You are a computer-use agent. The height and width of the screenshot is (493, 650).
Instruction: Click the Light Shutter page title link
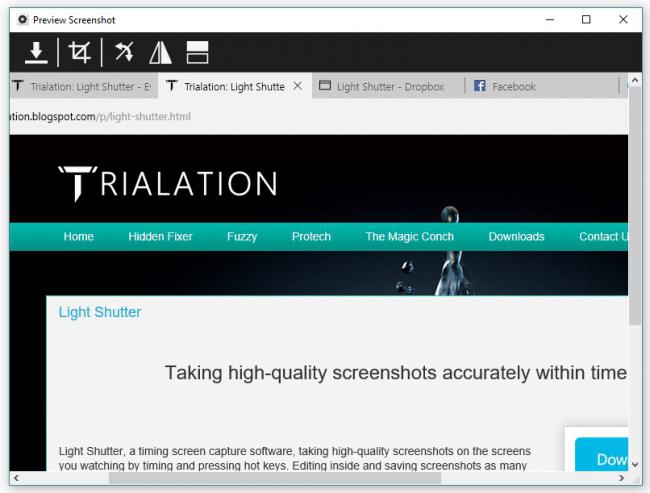[x=100, y=312]
